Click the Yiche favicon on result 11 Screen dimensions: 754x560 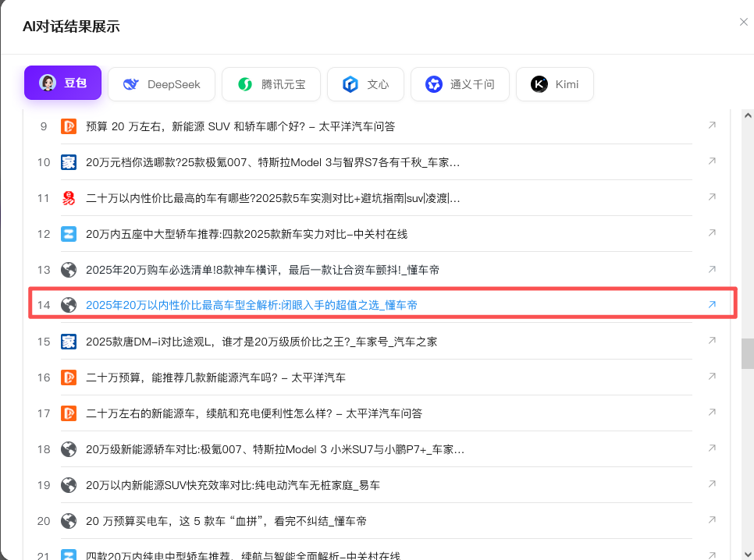click(69, 198)
